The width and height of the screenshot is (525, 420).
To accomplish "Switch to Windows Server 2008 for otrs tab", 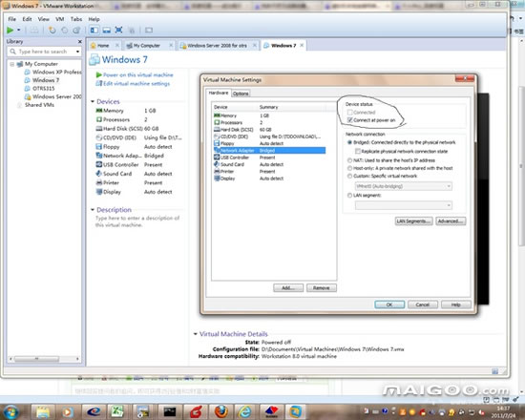I will (217, 46).
